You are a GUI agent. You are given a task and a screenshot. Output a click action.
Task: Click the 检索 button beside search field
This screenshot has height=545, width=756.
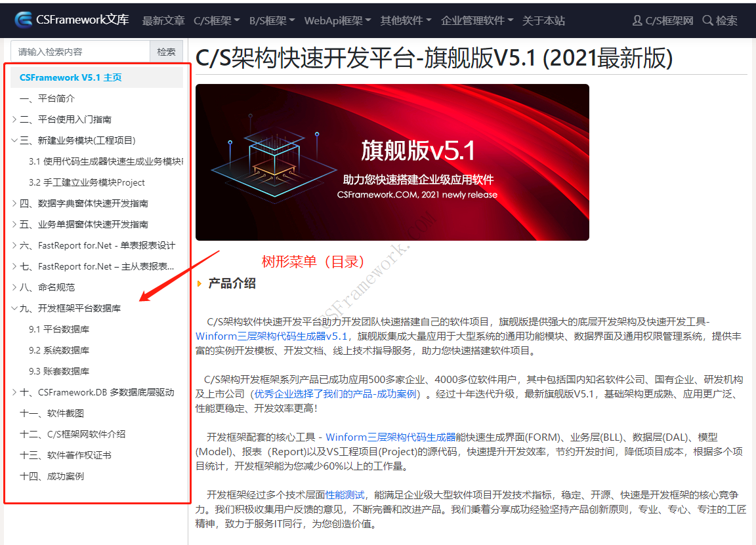click(x=166, y=52)
